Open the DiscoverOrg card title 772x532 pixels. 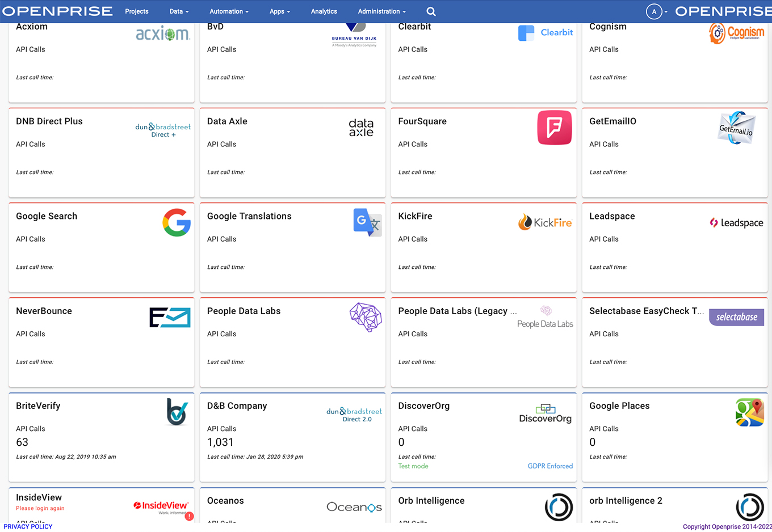click(423, 406)
